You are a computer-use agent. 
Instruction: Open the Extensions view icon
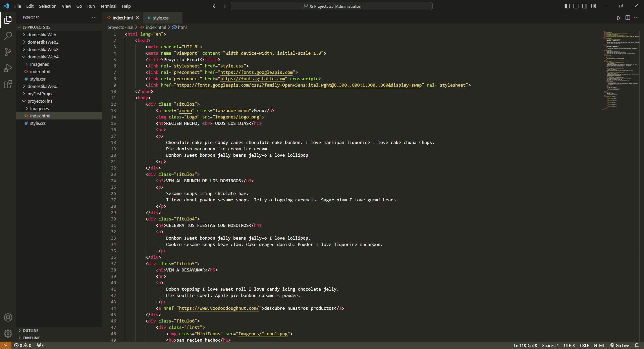point(8,84)
